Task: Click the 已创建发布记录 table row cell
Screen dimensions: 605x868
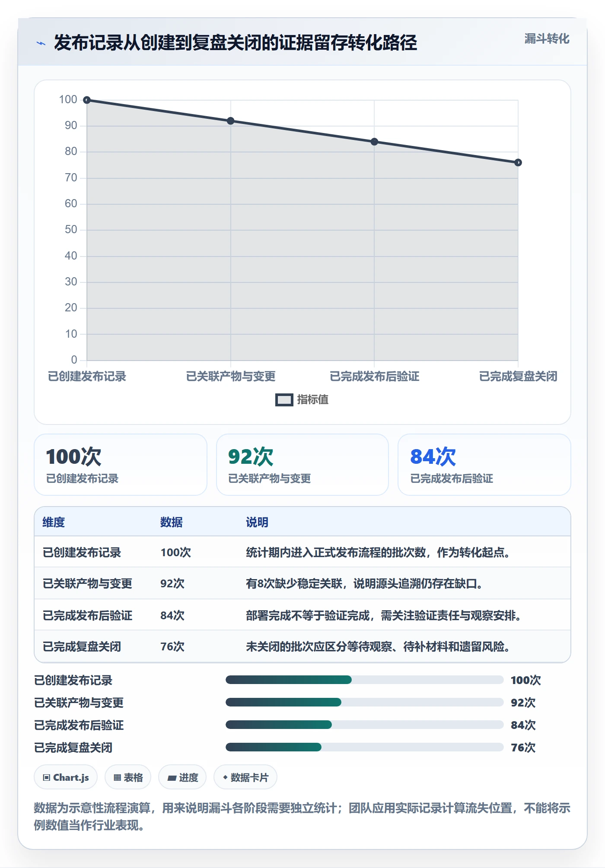Action: tap(82, 552)
